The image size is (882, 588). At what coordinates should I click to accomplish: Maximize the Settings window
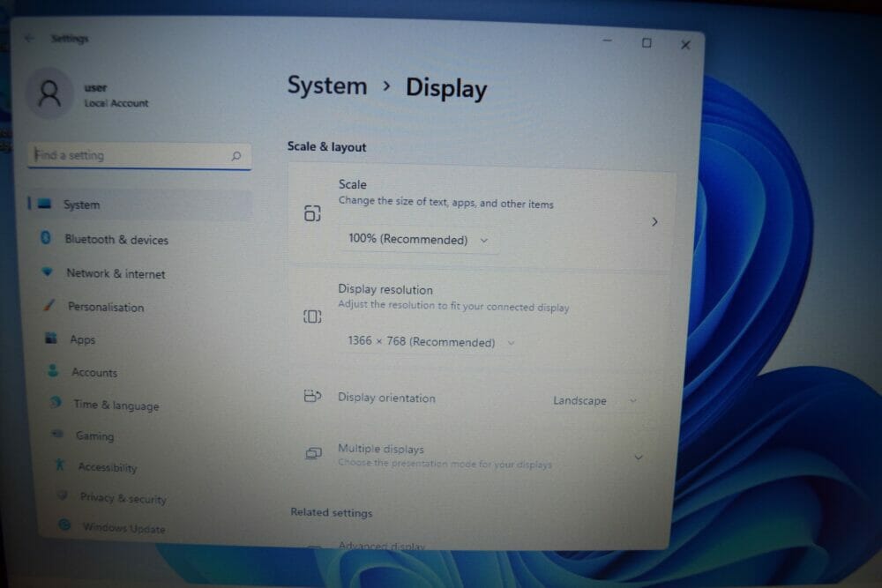click(x=647, y=42)
